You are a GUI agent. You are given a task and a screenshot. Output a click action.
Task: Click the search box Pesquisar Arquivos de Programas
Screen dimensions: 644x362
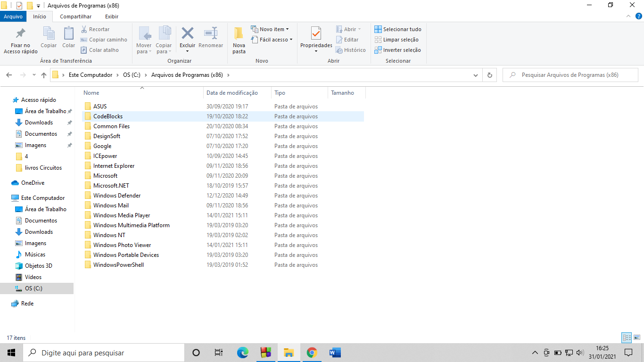pos(570,75)
